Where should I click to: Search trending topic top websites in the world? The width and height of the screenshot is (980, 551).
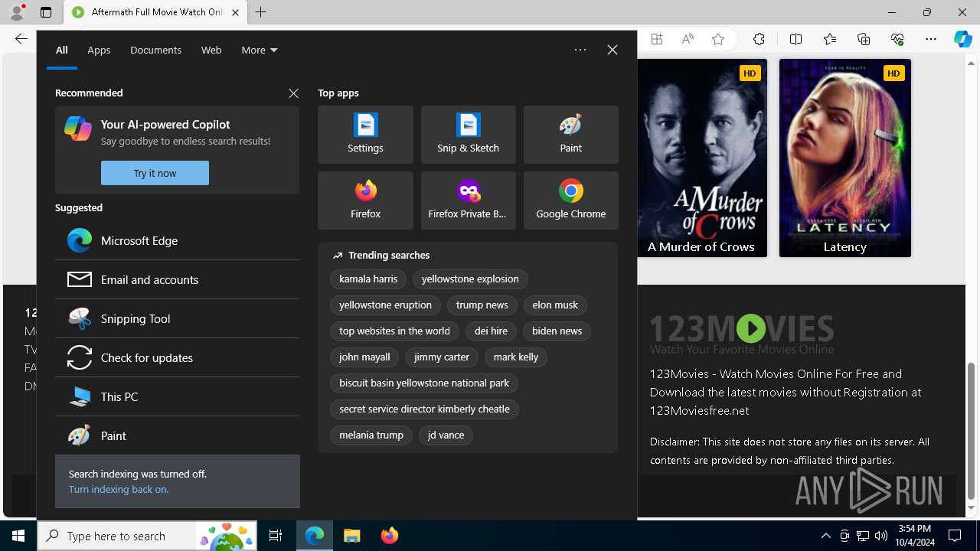[394, 331]
